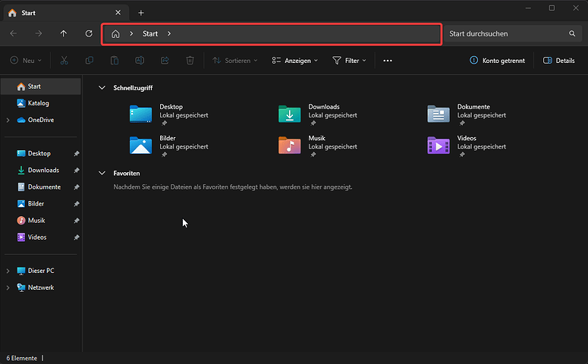
Task: Open the Filter dropdown
Action: [349, 61]
